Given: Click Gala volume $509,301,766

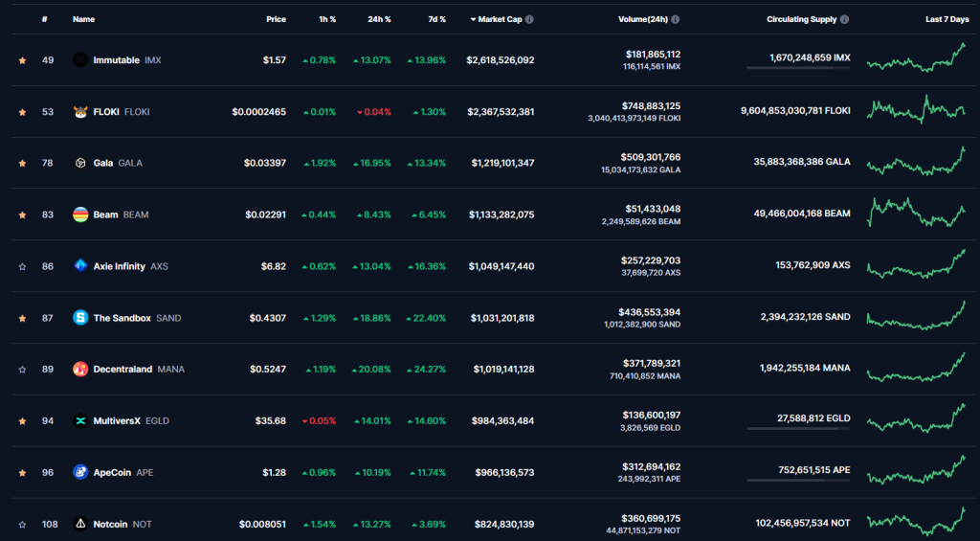Looking at the screenshot, I should [651, 158].
